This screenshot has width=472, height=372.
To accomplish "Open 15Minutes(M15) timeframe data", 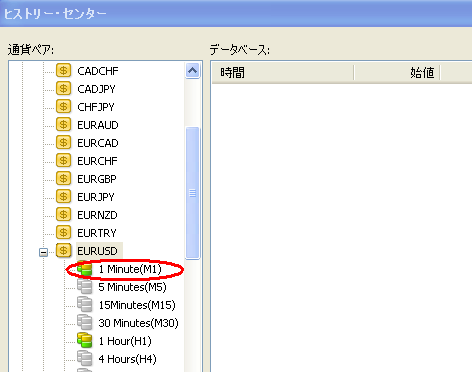I will (x=137, y=305).
